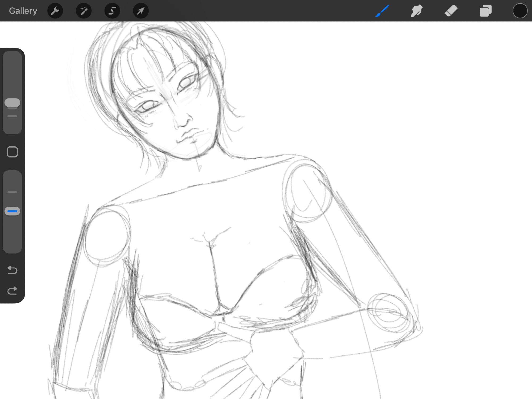Viewport: 532px width, 399px height.
Task: Select the Selection S-ribbon tool
Action: click(x=112, y=11)
